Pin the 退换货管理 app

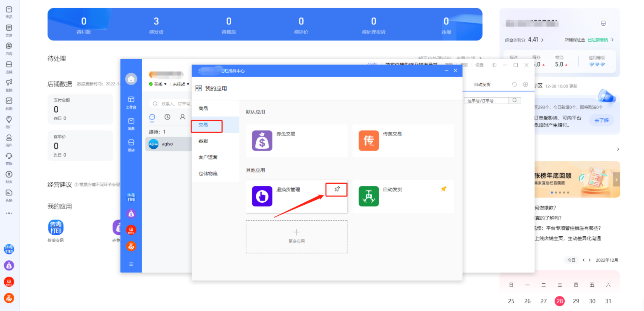337,189
